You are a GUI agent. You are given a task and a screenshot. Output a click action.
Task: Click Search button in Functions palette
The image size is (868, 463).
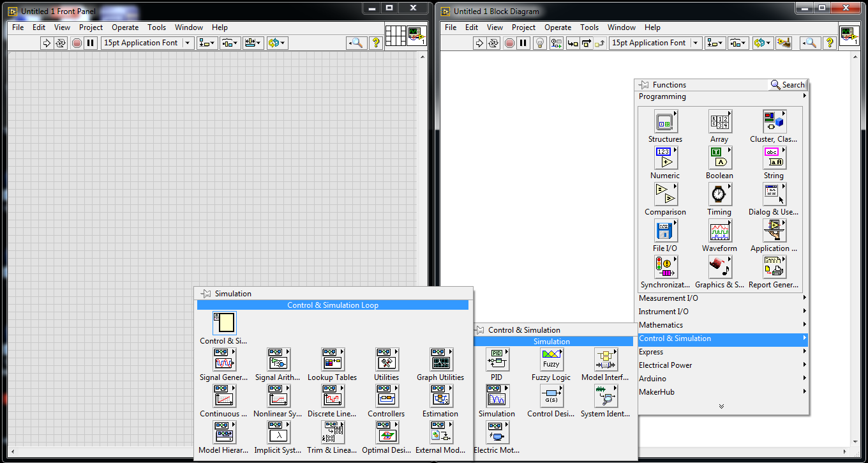point(788,84)
